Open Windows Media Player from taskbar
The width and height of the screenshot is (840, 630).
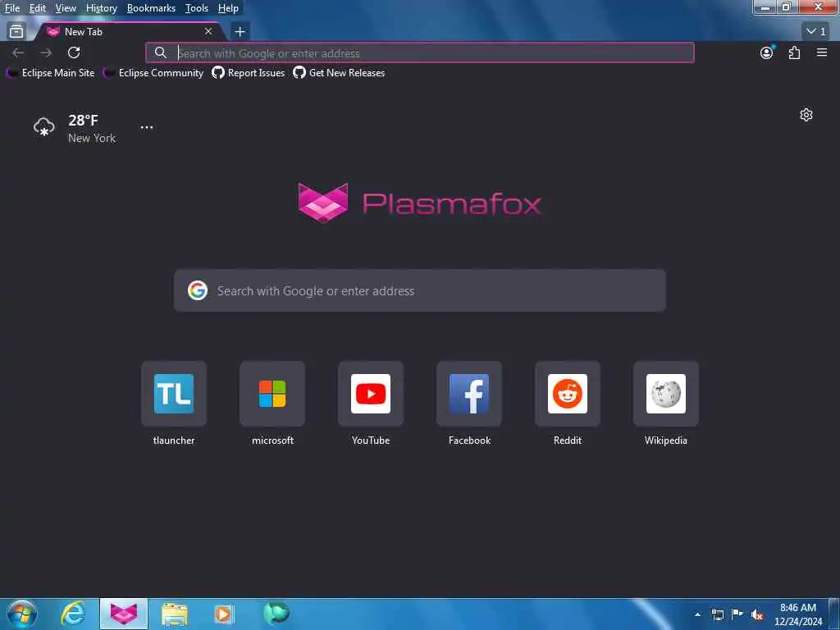point(225,614)
